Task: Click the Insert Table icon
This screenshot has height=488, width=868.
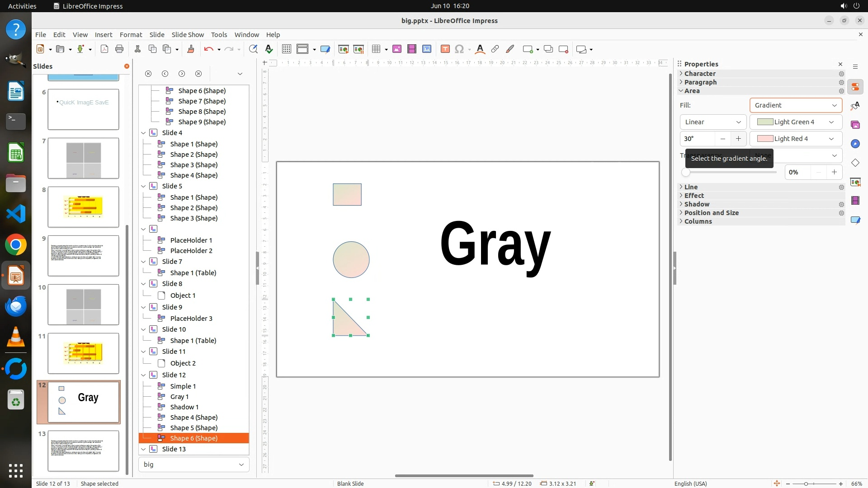Action: pyautogui.click(x=376, y=49)
